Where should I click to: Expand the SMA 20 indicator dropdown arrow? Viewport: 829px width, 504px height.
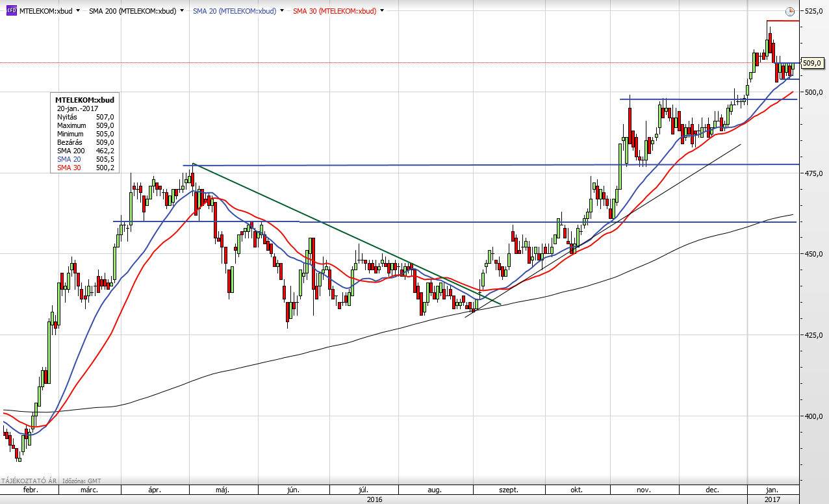[x=281, y=11]
